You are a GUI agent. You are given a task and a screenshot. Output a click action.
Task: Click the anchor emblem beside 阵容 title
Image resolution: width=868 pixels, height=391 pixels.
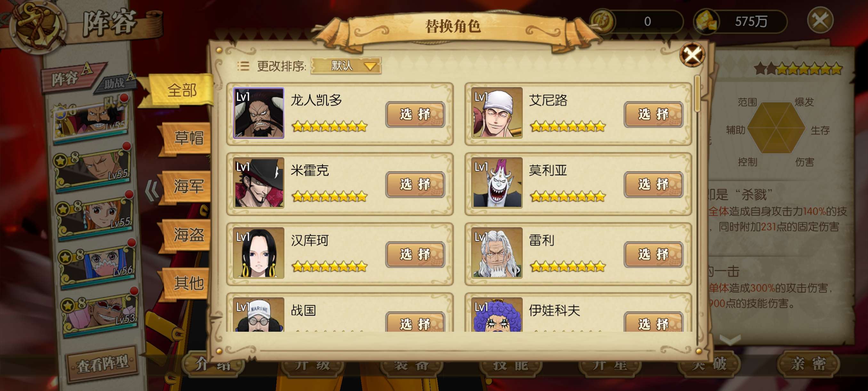tap(38, 27)
